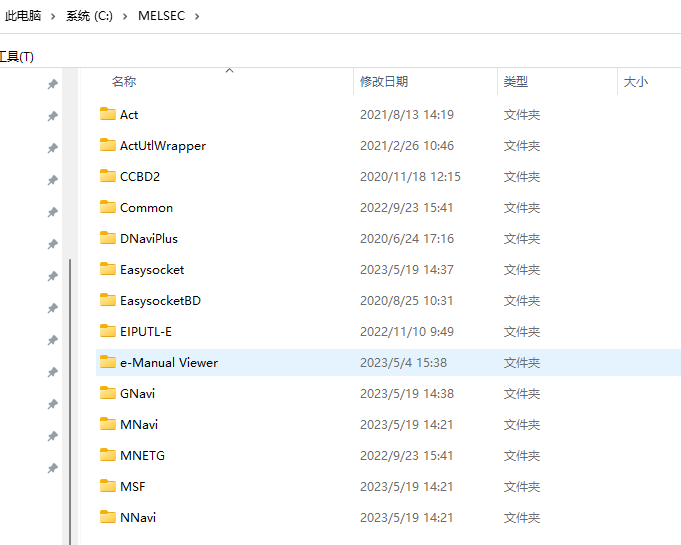Select the EIPUTL-E folder icon
This screenshot has height=545, width=681.
pyautogui.click(x=108, y=331)
